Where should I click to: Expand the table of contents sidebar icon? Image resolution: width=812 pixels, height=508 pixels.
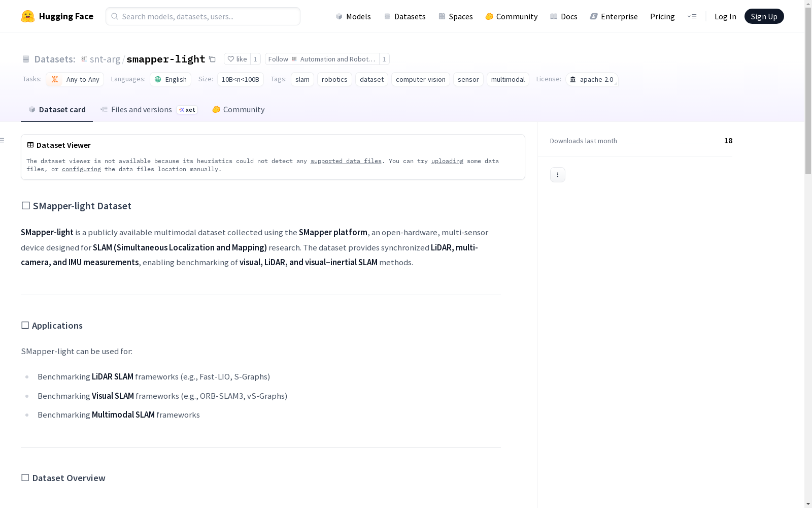point(3,140)
